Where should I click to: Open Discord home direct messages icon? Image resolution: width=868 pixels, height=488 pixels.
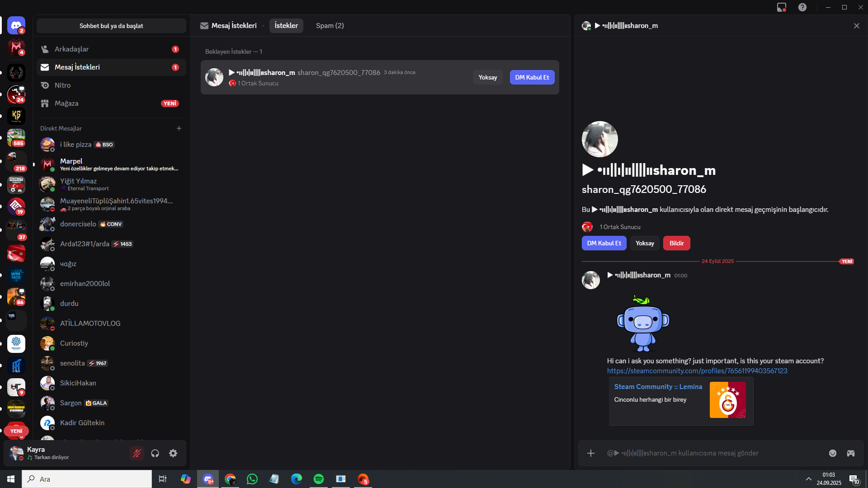click(16, 25)
